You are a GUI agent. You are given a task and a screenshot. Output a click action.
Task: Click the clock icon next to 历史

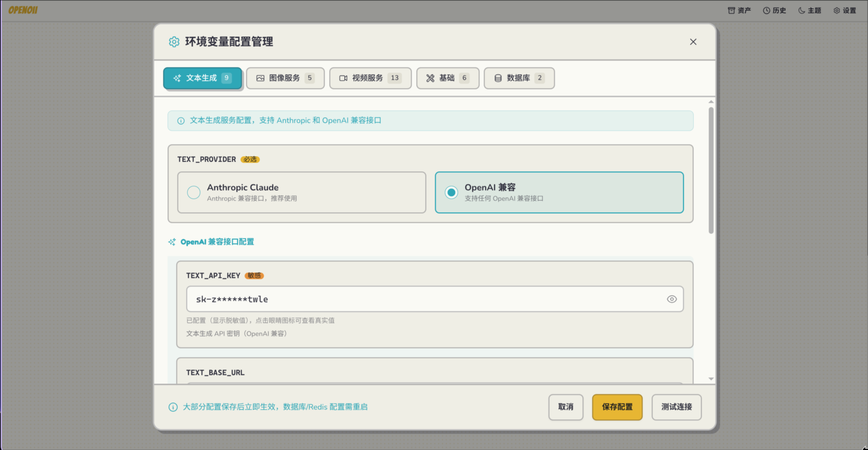[767, 10]
